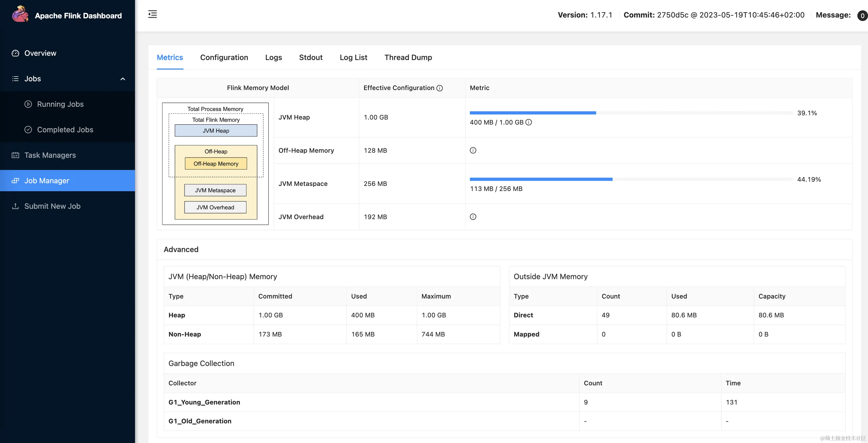
Task: Open Running Jobs in the sidebar
Action: tap(67, 104)
